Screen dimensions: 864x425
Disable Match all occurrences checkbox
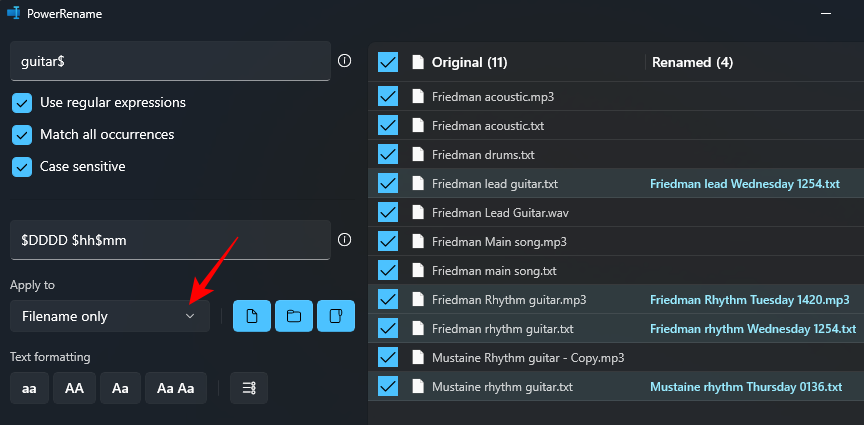click(x=22, y=135)
